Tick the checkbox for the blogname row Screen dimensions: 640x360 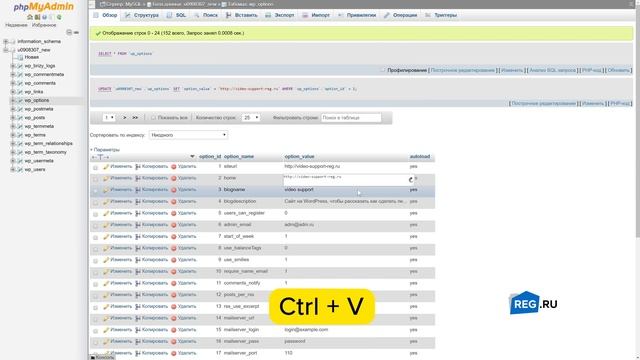point(95,191)
